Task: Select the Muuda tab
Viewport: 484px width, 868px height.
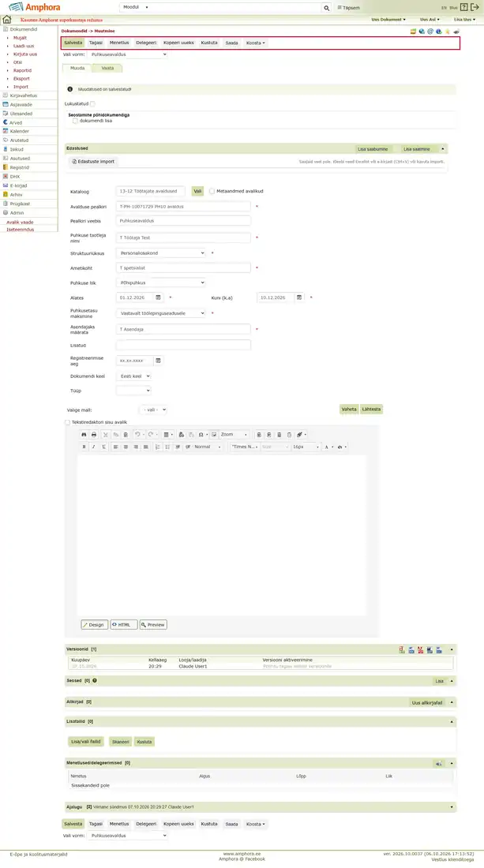Action: click(77, 68)
